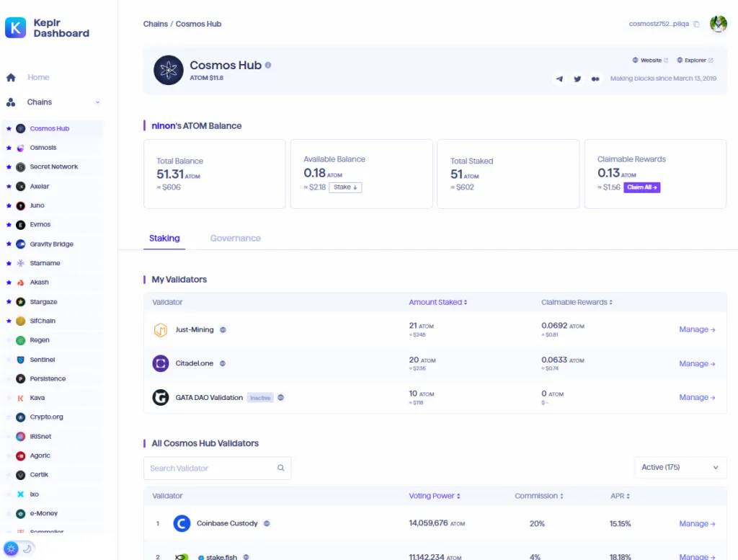Click the Telegram icon for Cosmos Hub
This screenshot has height=560, width=738.
pos(559,79)
